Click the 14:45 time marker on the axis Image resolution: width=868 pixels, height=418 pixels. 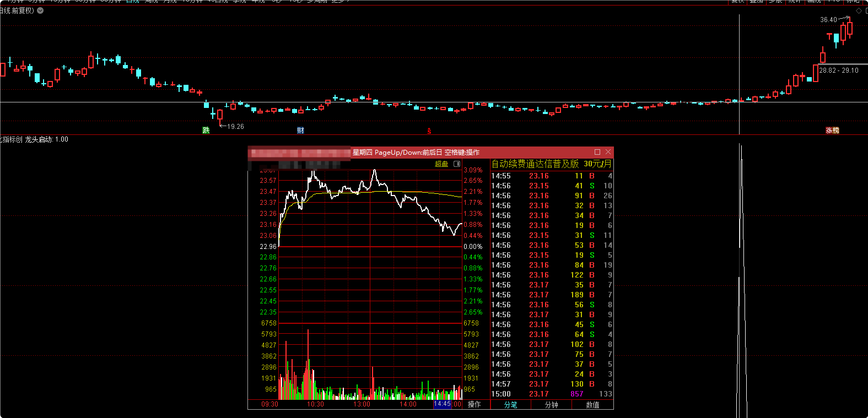point(442,404)
